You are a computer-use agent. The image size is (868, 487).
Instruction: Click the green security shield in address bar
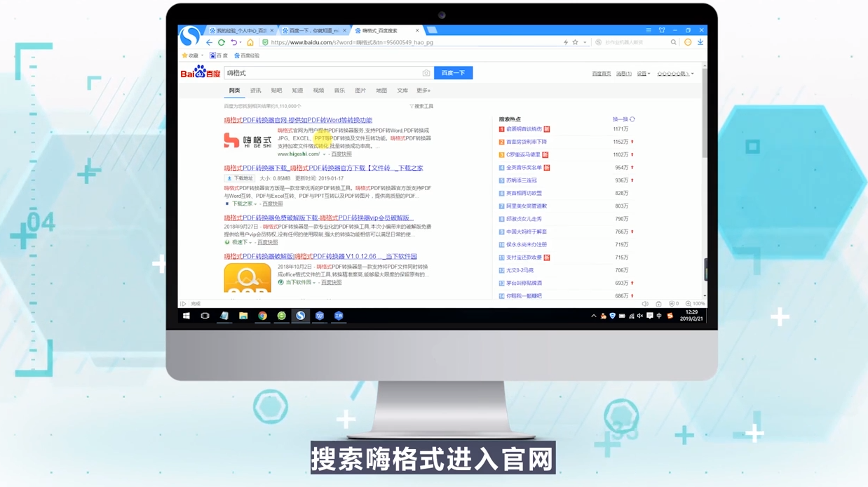(x=265, y=43)
